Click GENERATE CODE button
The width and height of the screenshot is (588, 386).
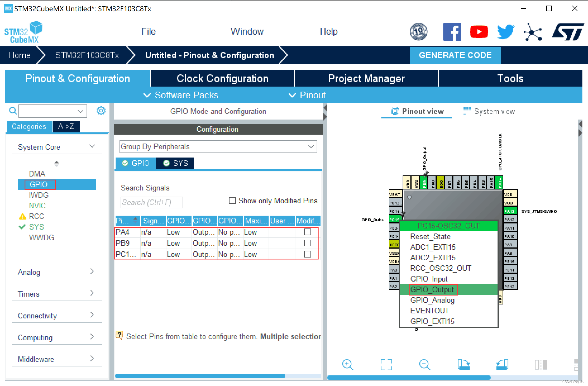pos(455,55)
